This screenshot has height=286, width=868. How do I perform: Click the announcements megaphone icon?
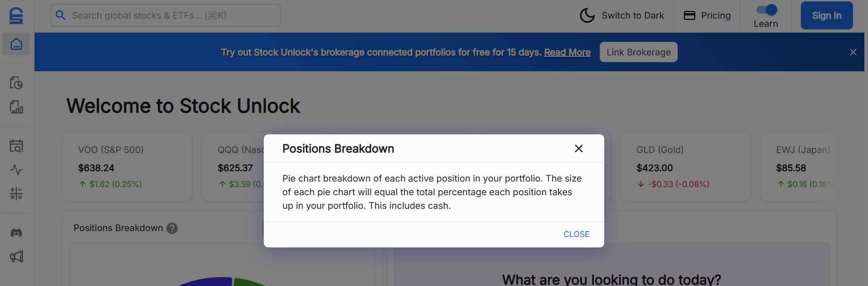(x=16, y=256)
